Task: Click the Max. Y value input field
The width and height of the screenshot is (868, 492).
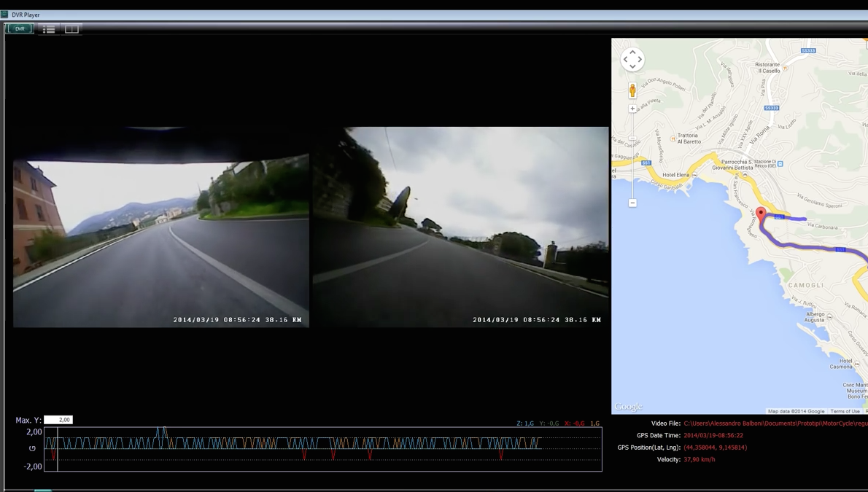Action: (58, 420)
